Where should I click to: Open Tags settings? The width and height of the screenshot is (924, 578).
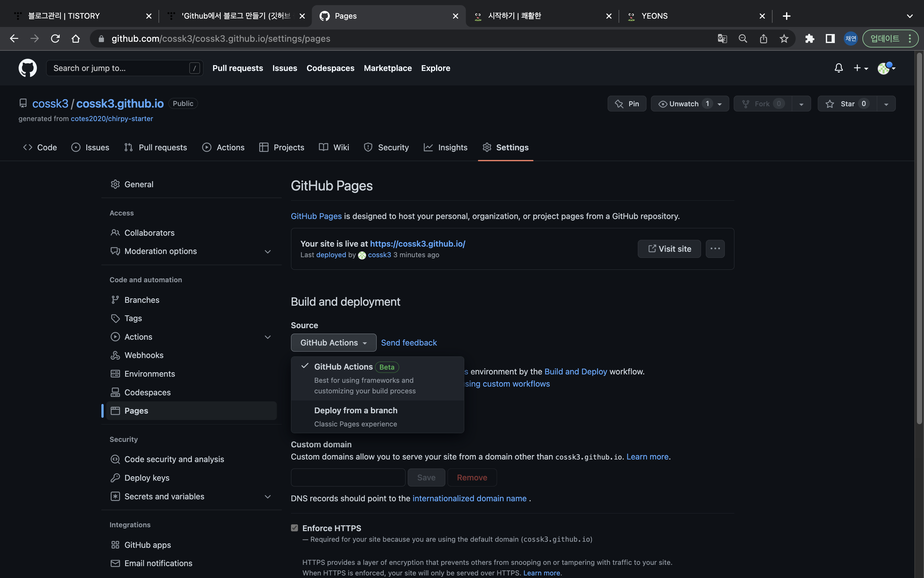point(191,319)
